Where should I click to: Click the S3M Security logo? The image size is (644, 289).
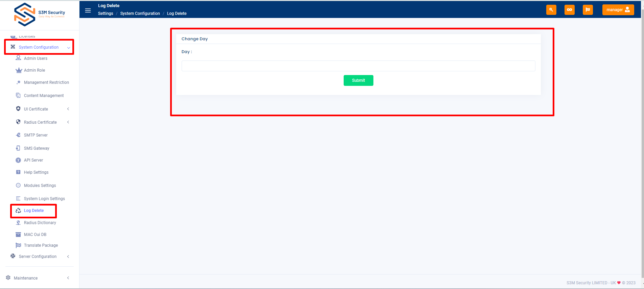click(39, 15)
